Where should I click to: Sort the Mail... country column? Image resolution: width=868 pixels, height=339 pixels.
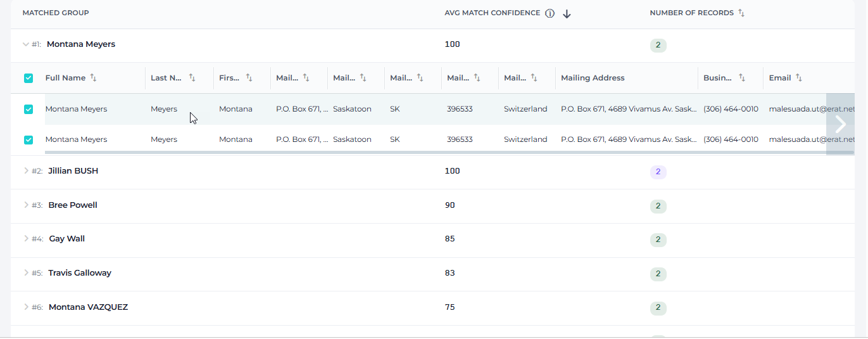[x=534, y=78]
